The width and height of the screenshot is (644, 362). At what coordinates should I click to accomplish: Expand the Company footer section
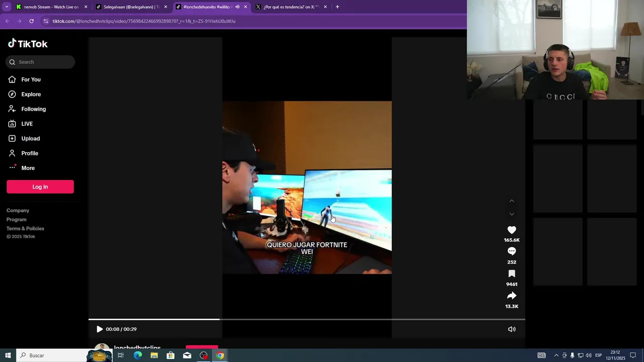point(18,211)
